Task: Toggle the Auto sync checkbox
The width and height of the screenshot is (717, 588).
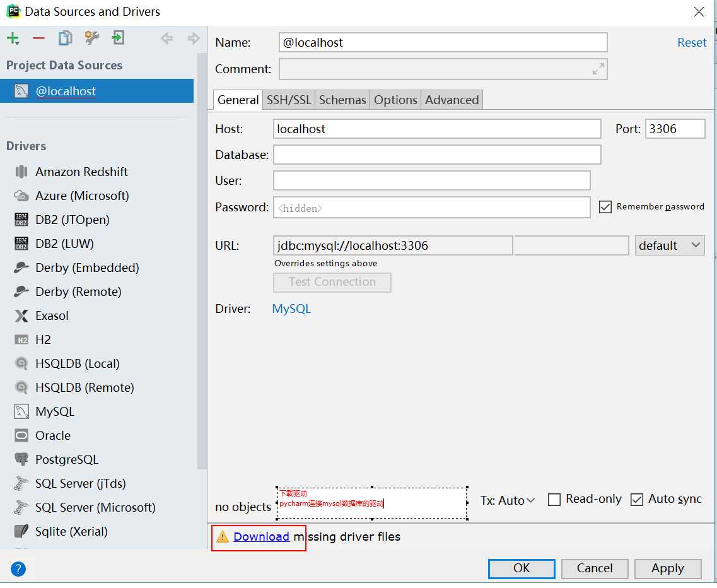Action: [636, 500]
